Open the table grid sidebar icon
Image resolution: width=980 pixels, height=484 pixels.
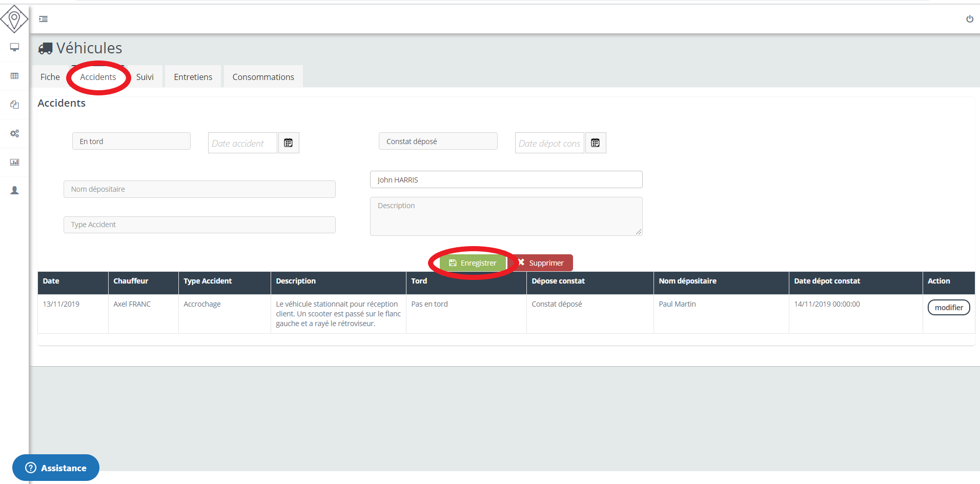pyautogui.click(x=14, y=76)
